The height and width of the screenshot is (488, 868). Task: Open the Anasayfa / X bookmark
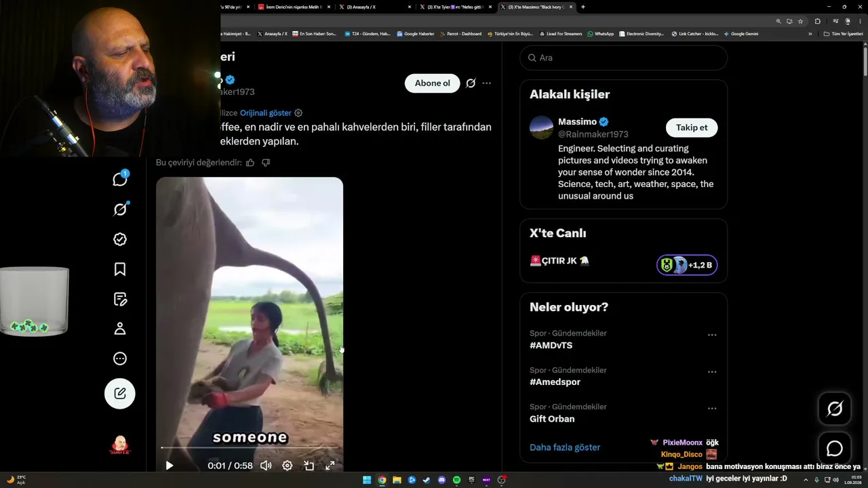point(272,34)
